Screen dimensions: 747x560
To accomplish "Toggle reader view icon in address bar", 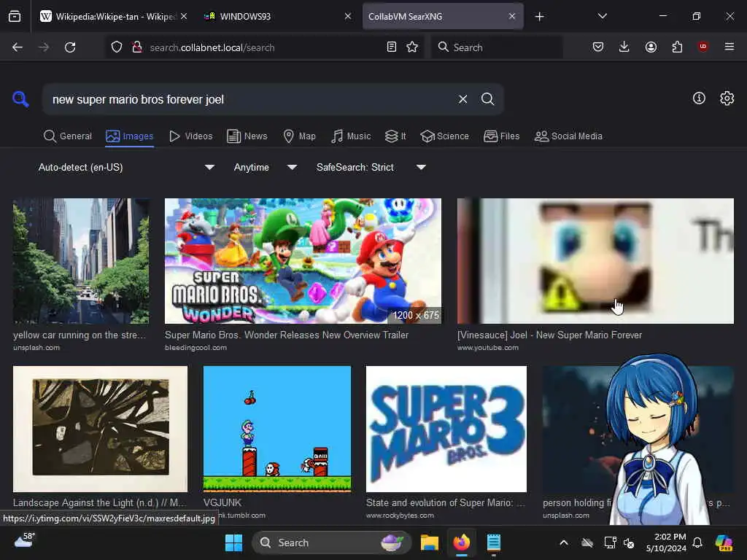I will click(x=392, y=47).
